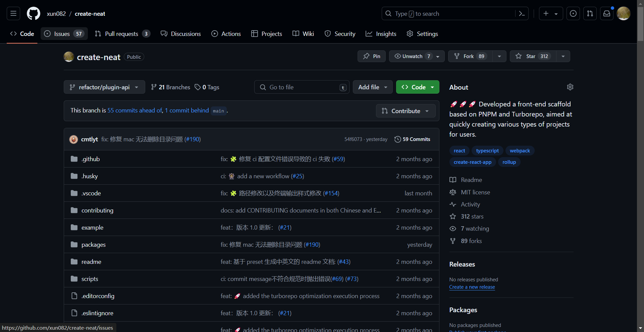The image size is (644, 332).
Task: View the 21 Branches list
Action: [x=170, y=87]
